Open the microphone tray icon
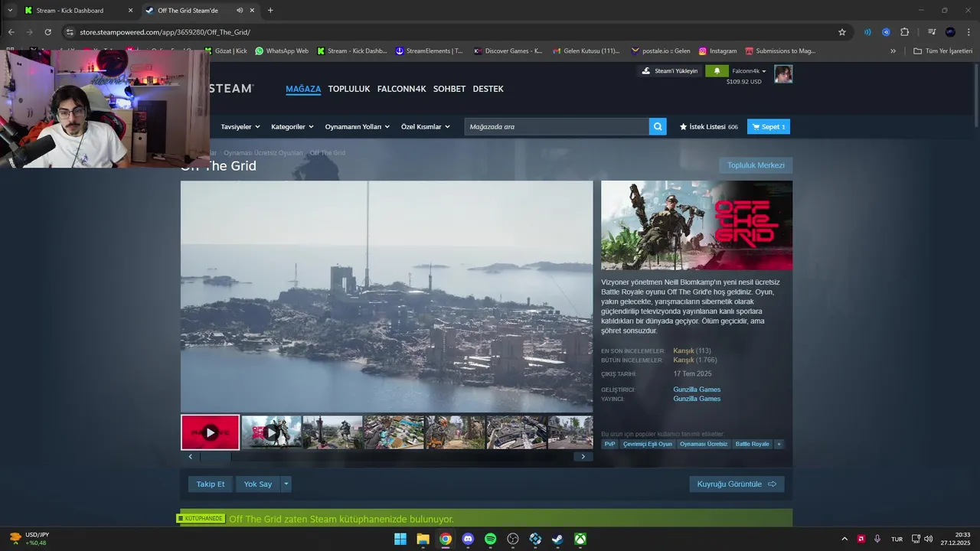The height and width of the screenshot is (551, 980). tap(877, 539)
